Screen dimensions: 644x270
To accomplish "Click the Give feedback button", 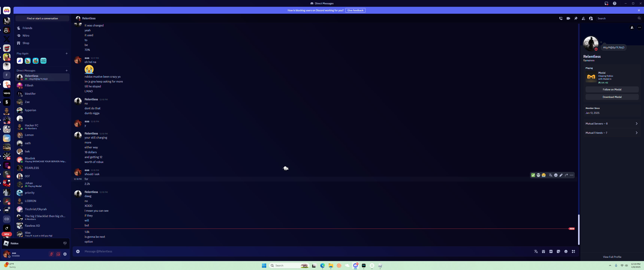I will [355, 10].
